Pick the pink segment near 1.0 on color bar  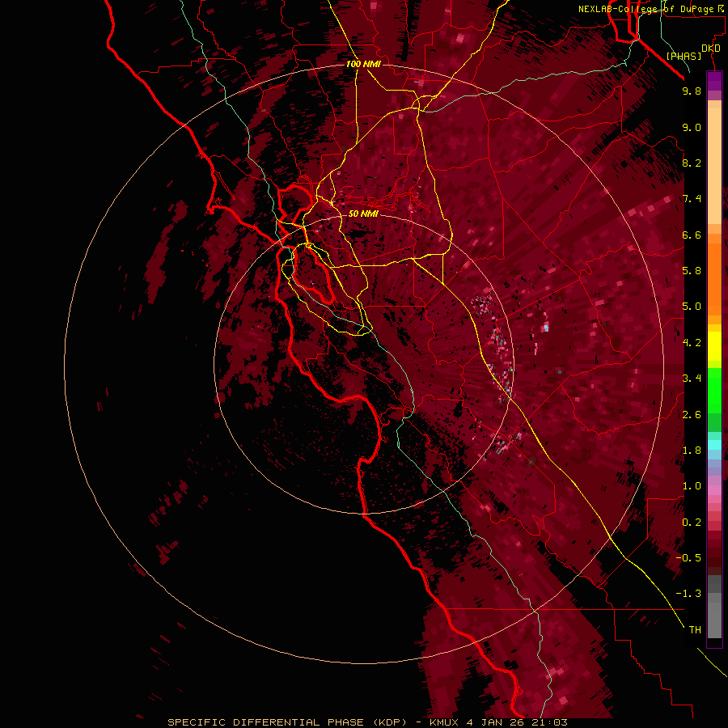coord(714,490)
